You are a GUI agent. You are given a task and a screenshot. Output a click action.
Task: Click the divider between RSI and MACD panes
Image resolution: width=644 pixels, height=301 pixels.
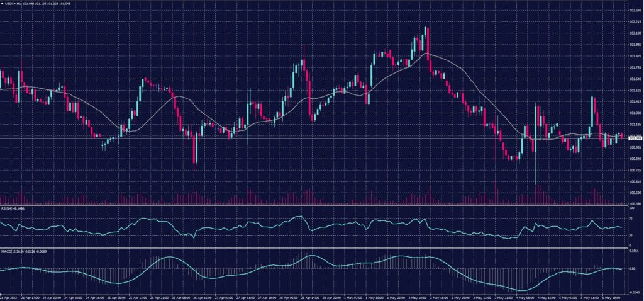click(x=314, y=247)
